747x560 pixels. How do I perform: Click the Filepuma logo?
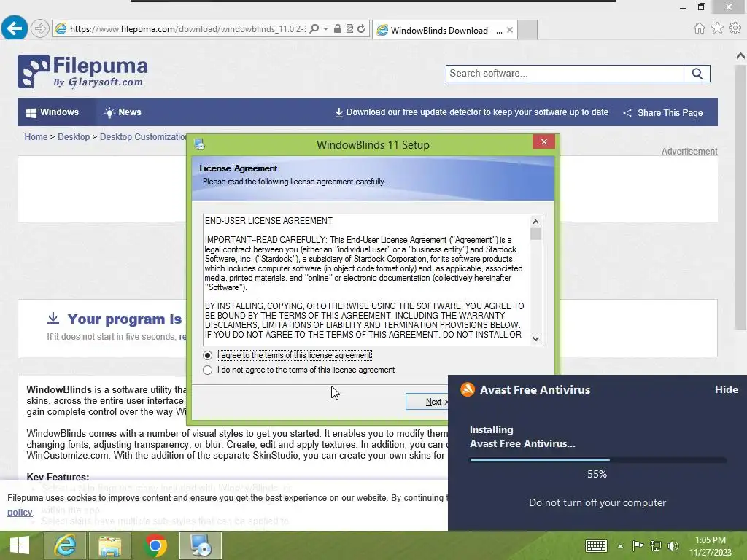(82, 71)
